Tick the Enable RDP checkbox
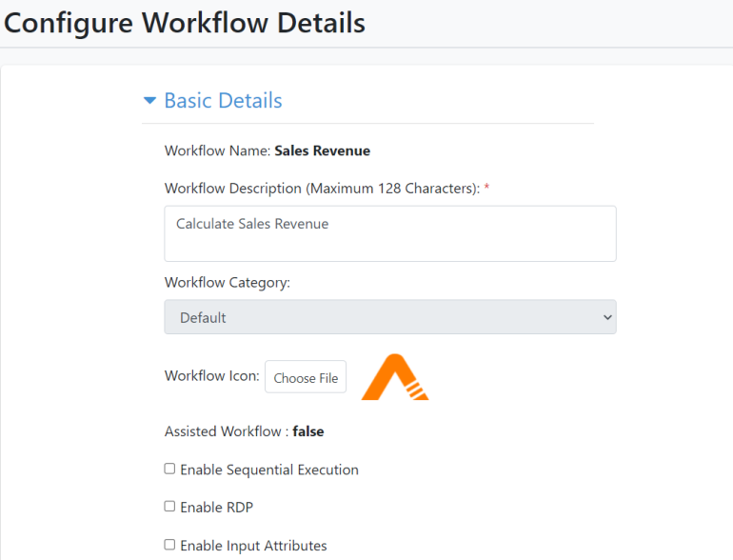The image size is (733, 560). tap(169, 507)
